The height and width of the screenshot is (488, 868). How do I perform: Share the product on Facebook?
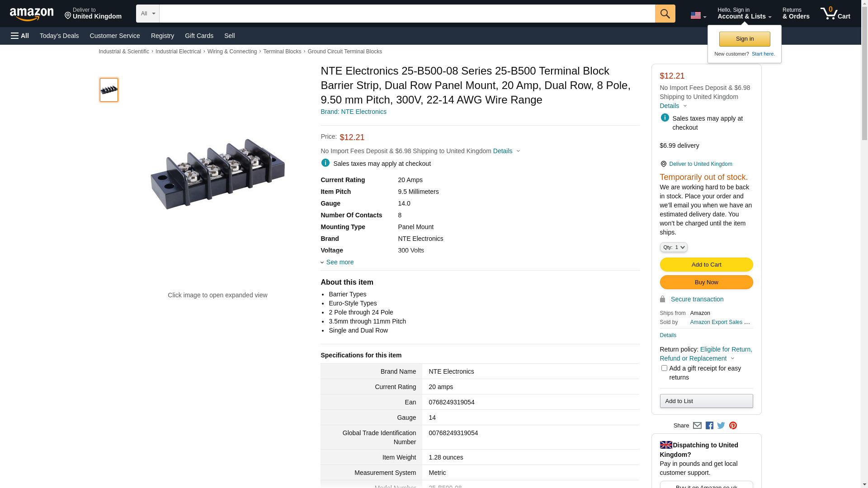709,426
